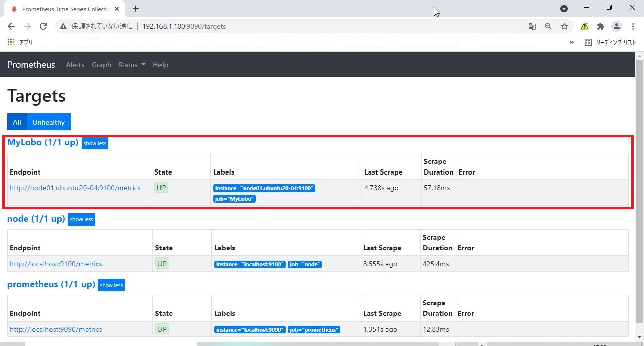Click the MyLobo (1/1 up) heading
Screen dimensions: 644x346
coord(43,142)
